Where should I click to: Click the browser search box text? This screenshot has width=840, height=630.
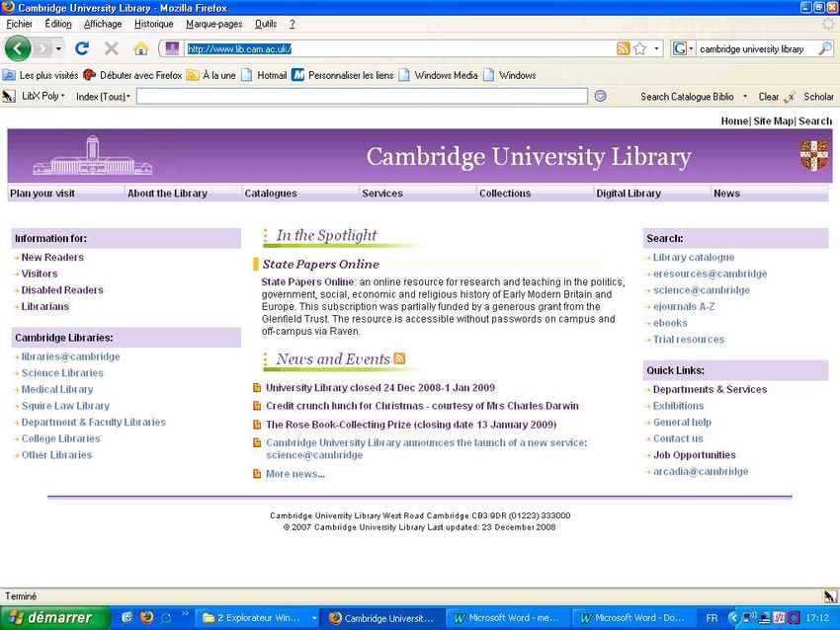pos(752,49)
